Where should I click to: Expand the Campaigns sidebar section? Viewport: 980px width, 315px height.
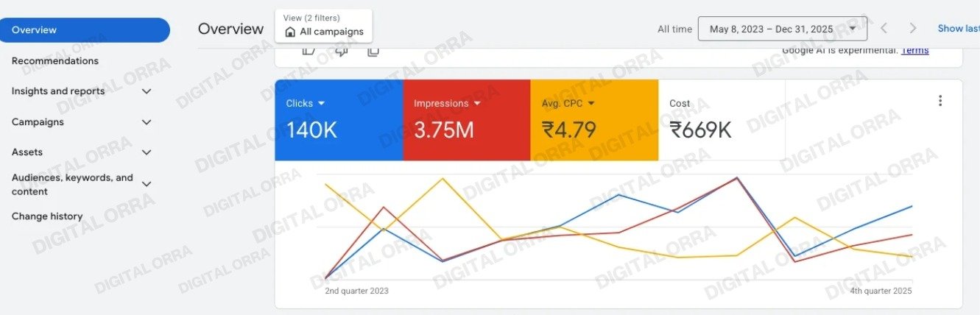(147, 122)
